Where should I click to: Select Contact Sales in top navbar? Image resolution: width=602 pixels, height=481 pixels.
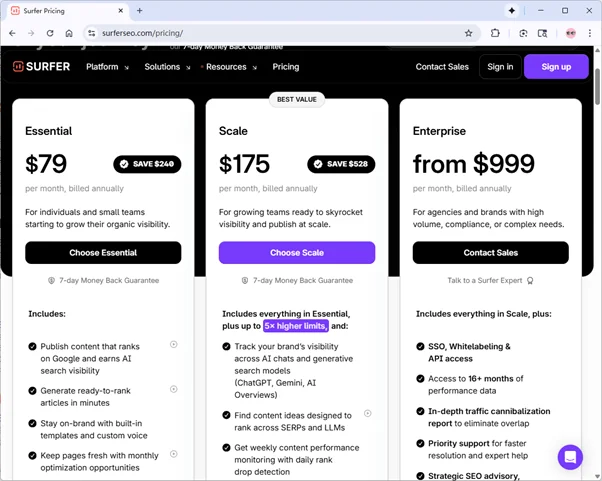tap(442, 67)
